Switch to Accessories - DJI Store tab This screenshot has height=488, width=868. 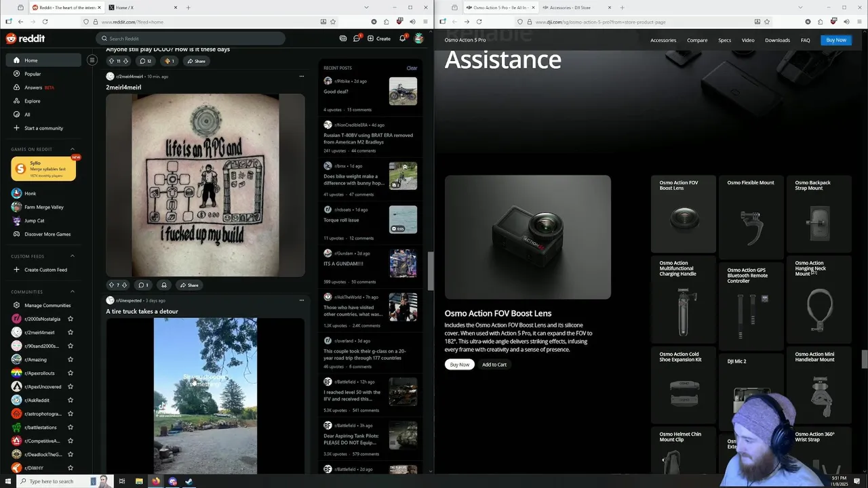click(577, 7)
